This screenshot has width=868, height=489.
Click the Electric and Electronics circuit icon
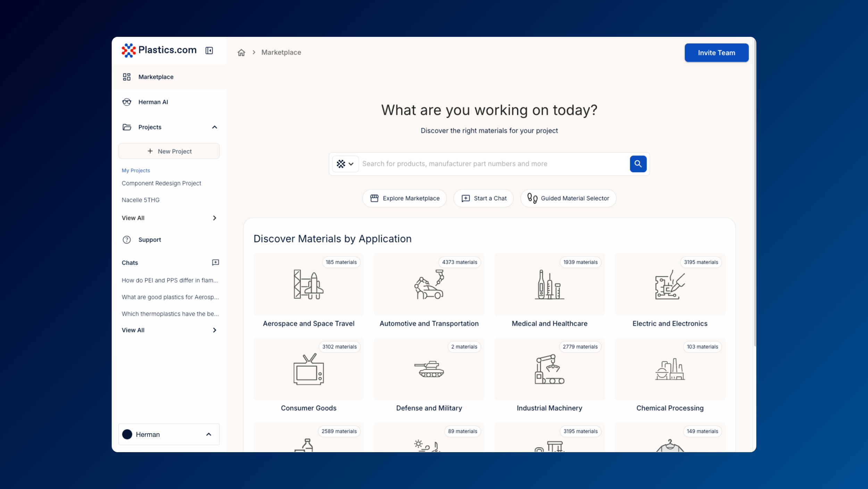tap(669, 285)
